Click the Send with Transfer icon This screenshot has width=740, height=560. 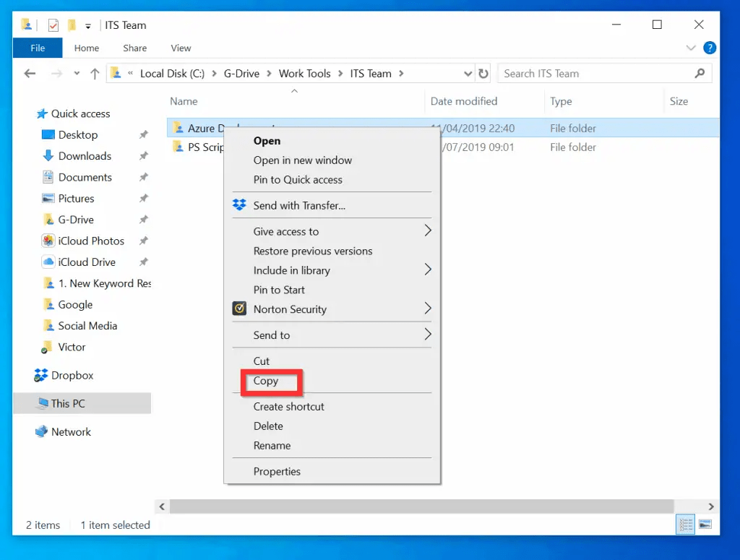pyautogui.click(x=240, y=205)
